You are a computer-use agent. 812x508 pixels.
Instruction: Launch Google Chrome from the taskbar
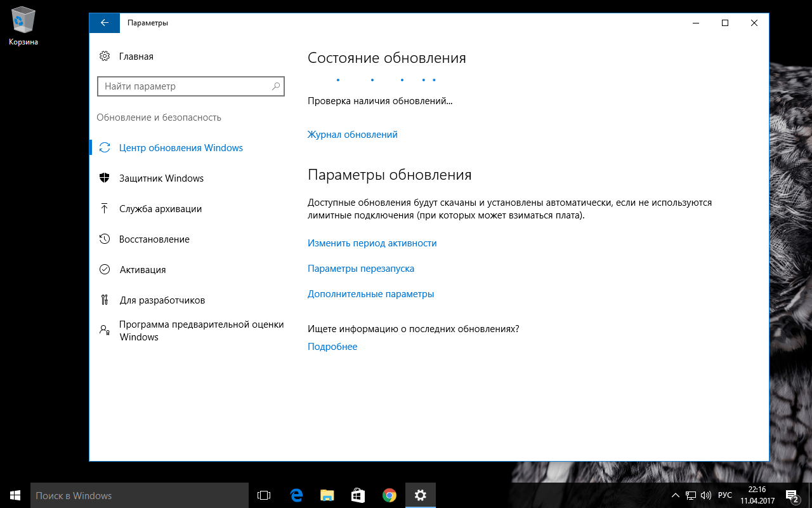coord(390,495)
